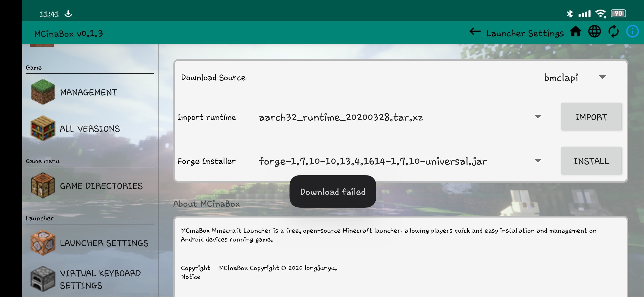Open Virtual Keyboard Settings furnace icon
The width and height of the screenshot is (644, 297).
tap(42, 279)
